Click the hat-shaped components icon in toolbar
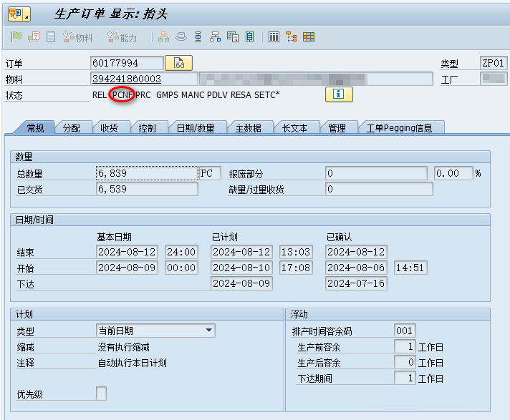The width and height of the screenshot is (510, 420). 181,37
